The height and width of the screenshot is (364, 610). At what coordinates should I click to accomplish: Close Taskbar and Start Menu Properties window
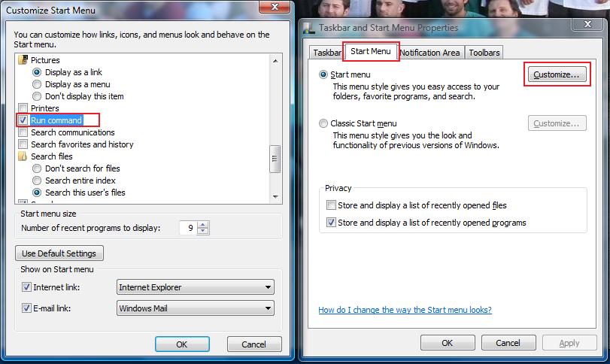(587, 24)
